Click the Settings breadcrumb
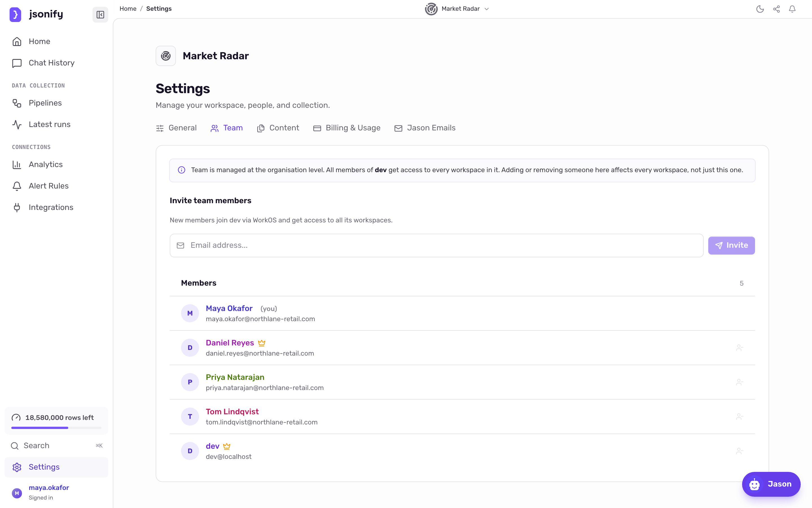This screenshot has height=508, width=812. 159,9
